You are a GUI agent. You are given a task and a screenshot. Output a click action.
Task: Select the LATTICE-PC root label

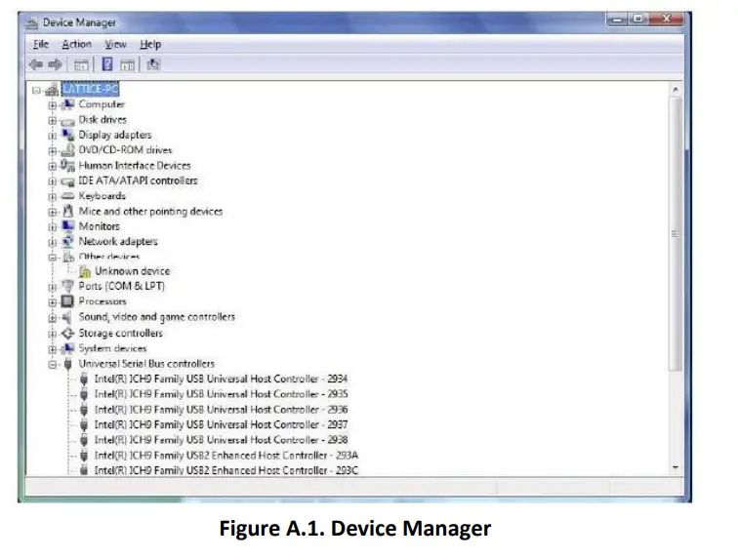click(x=90, y=89)
